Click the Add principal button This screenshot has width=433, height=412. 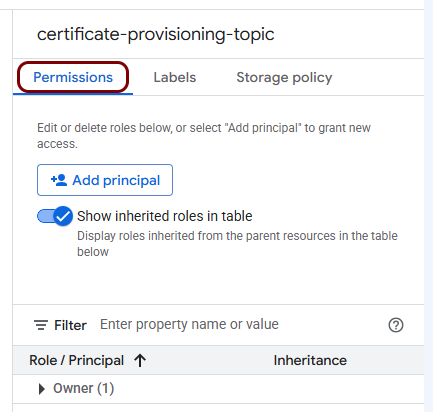click(105, 180)
